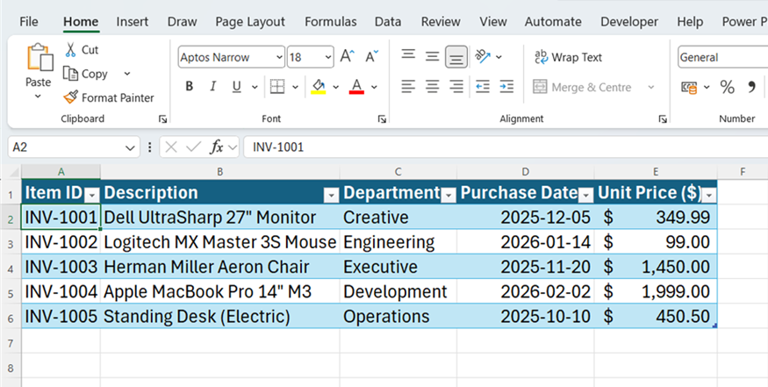Apply red font colour A
This screenshot has width=768, height=387.
357,87
